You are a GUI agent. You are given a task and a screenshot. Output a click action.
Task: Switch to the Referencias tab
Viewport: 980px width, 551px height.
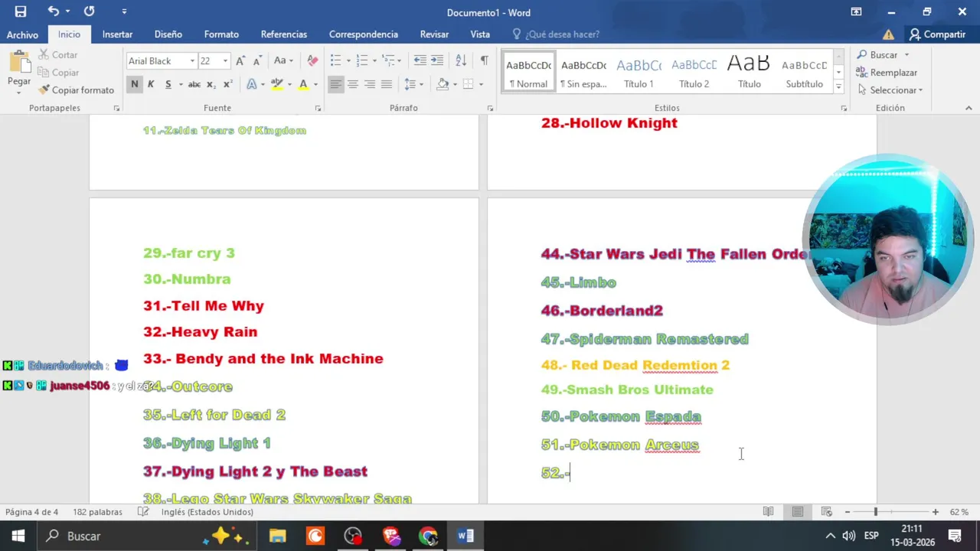pyautogui.click(x=283, y=34)
